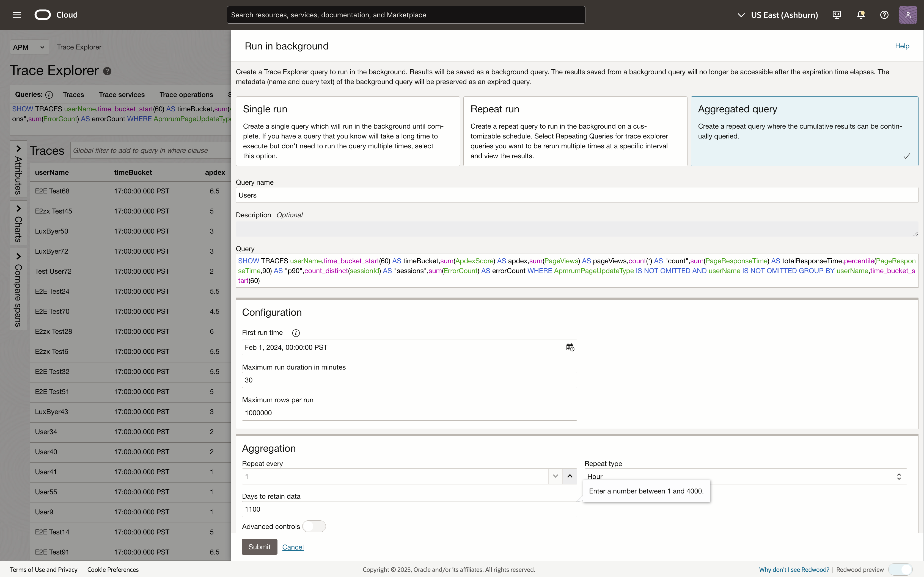Switch to the Trace services query tab
This screenshot has height=577, width=924.
point(122,95)
